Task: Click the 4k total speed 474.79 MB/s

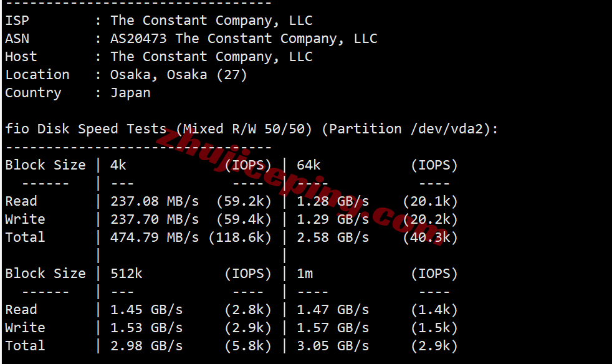Action: coord(155,237)
